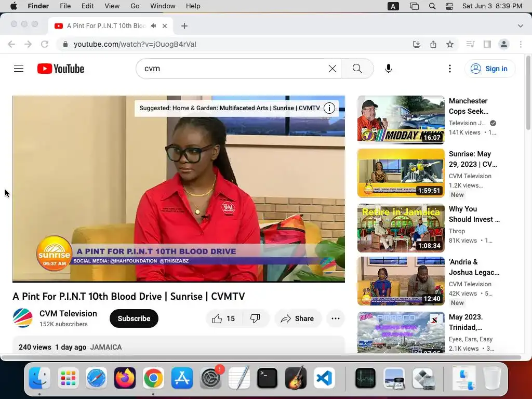Image resolution: width=532 pixels, height=399 pixels.
Task: Open the View menu
Action: [112, 6]
